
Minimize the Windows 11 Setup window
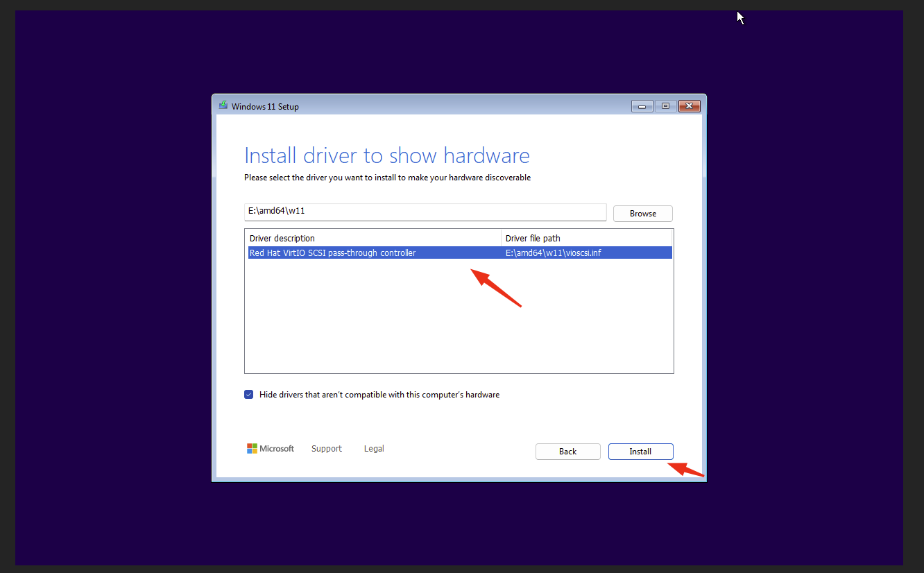point(642,105)
